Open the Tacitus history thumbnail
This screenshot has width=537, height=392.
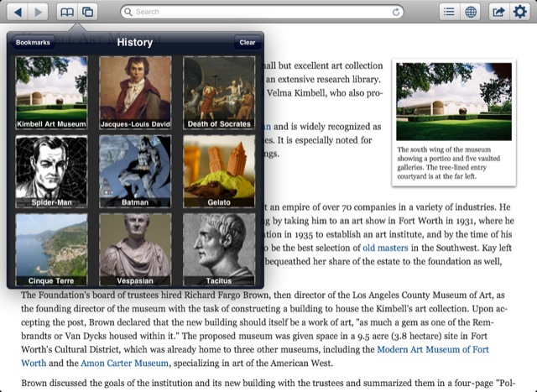pyautogui.click(x=219, y=249)
